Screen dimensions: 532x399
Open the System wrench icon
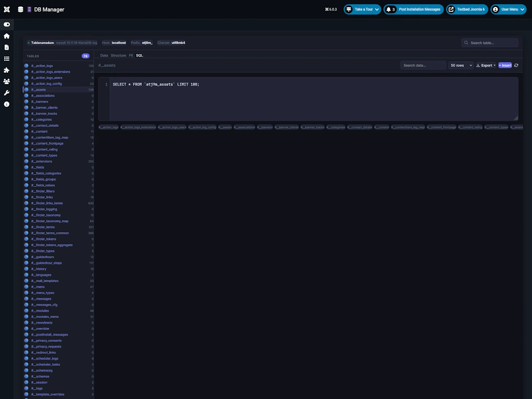6,93
